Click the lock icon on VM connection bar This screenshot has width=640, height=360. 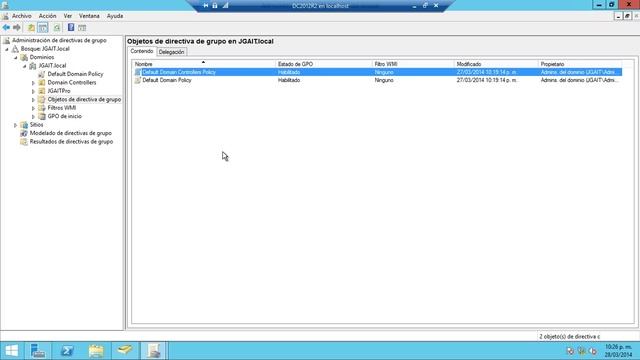(215, 6)
